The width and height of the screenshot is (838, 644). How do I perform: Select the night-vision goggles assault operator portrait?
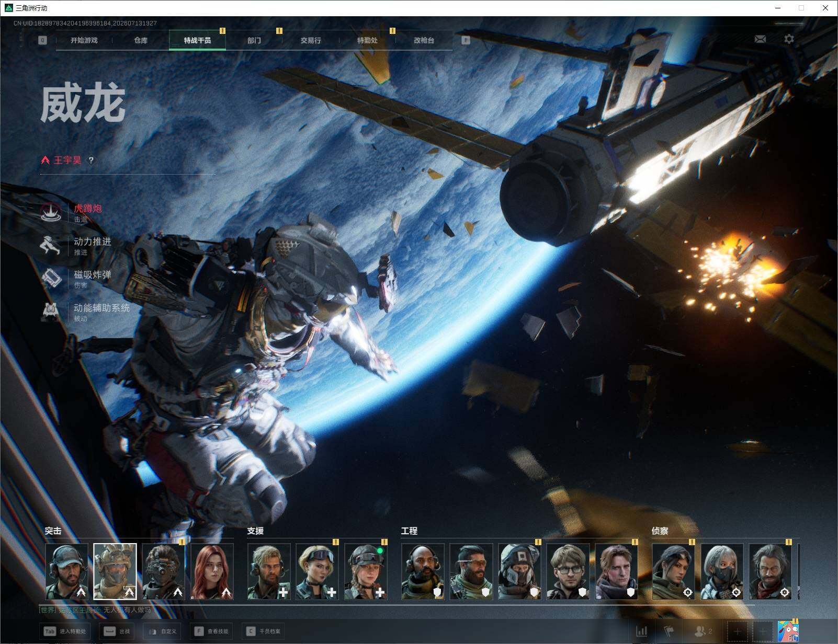(163, 571)
